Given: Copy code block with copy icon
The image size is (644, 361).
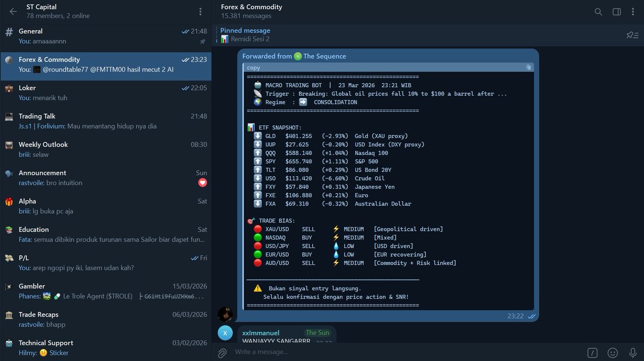Looking at the screenshot, I should [x=529, y=68].
